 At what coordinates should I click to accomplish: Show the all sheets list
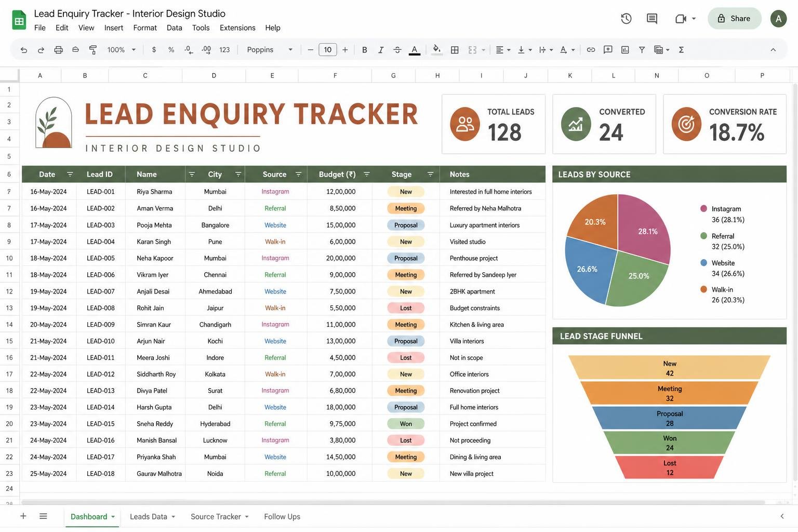click(x=43, y=516)
